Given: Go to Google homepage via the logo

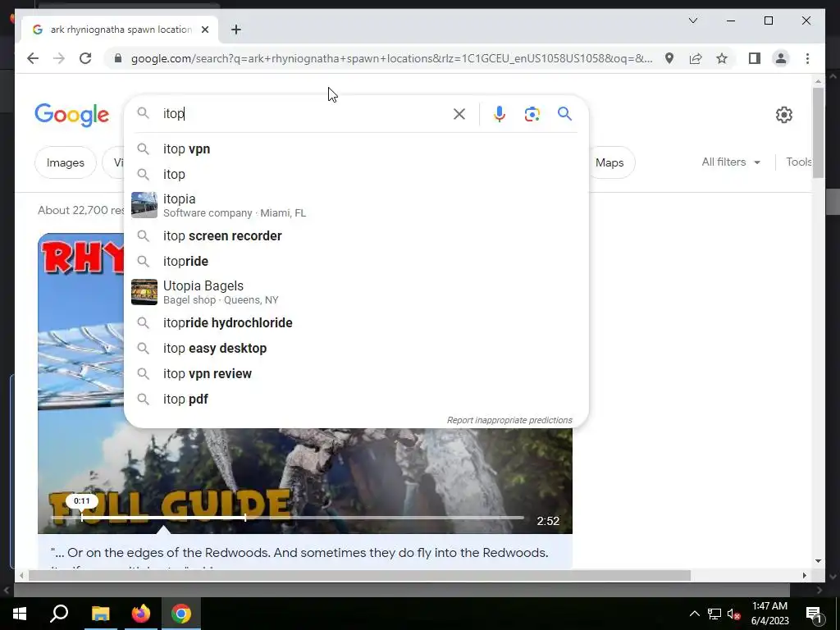Looking at the screenshot, I should pos(72,115).
